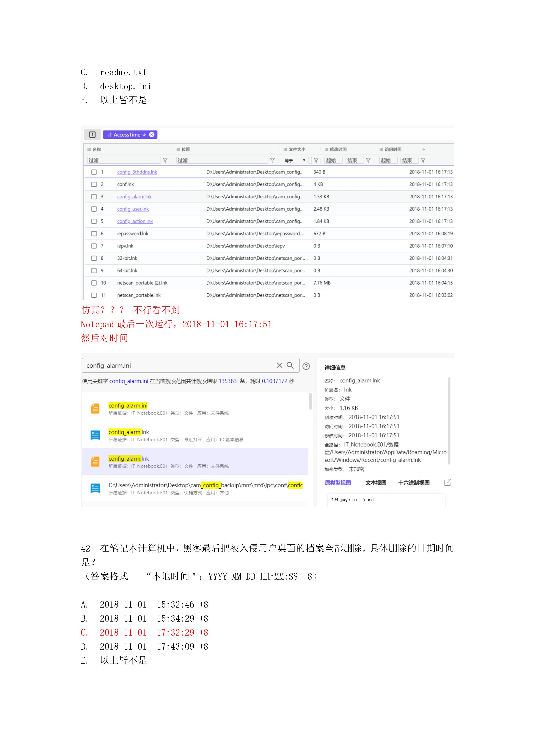535x756 pixels.
Task: Check the box for config_user.lnk
Action: pos(94,209)
